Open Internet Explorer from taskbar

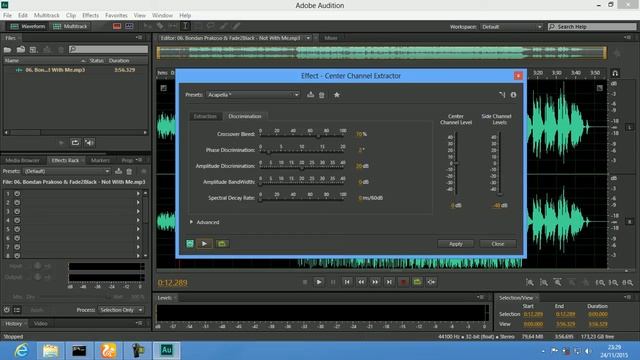(21, 351)
